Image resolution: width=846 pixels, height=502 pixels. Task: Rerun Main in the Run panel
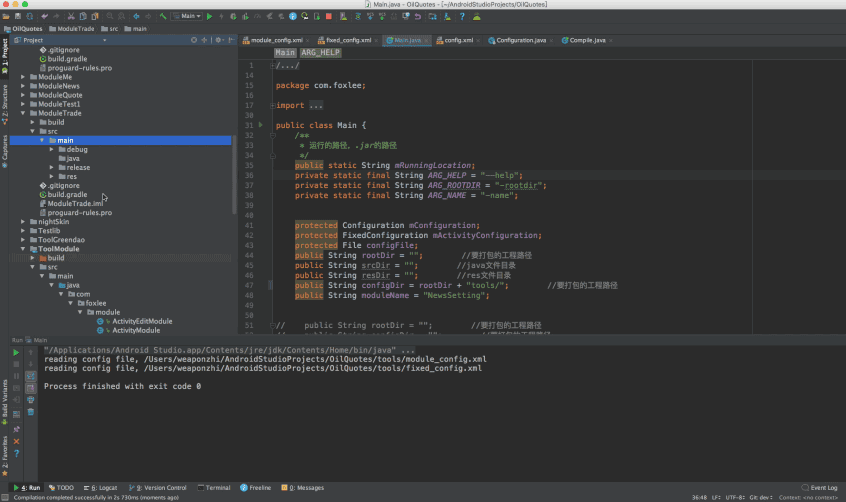pyautogui.click(x=17, y=351)
